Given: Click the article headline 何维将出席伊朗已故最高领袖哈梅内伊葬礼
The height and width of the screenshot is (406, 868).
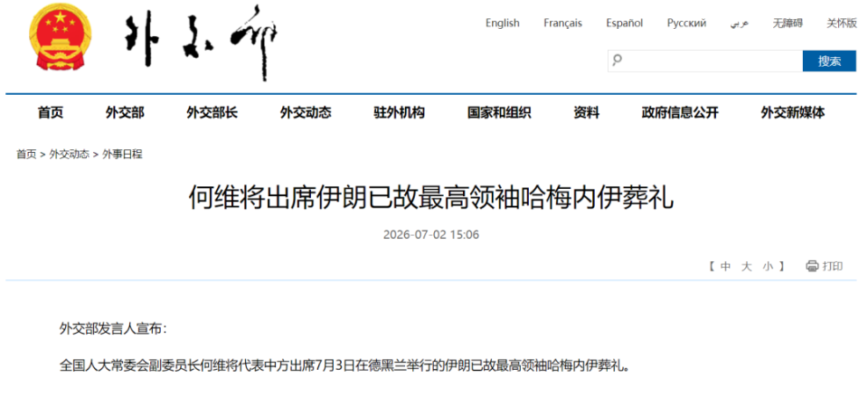Looking at the screenshot, I should point(431,197).
